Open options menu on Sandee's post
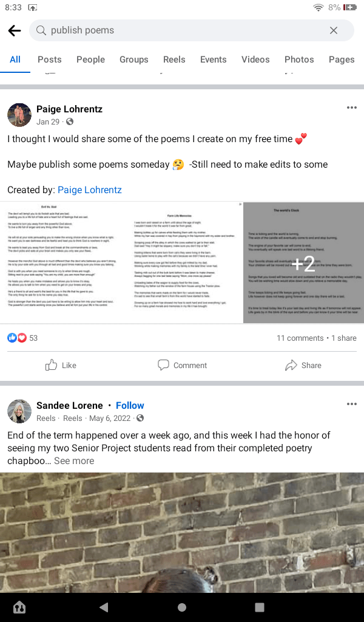This screenshot has height=622, width=364. (352, 405)
